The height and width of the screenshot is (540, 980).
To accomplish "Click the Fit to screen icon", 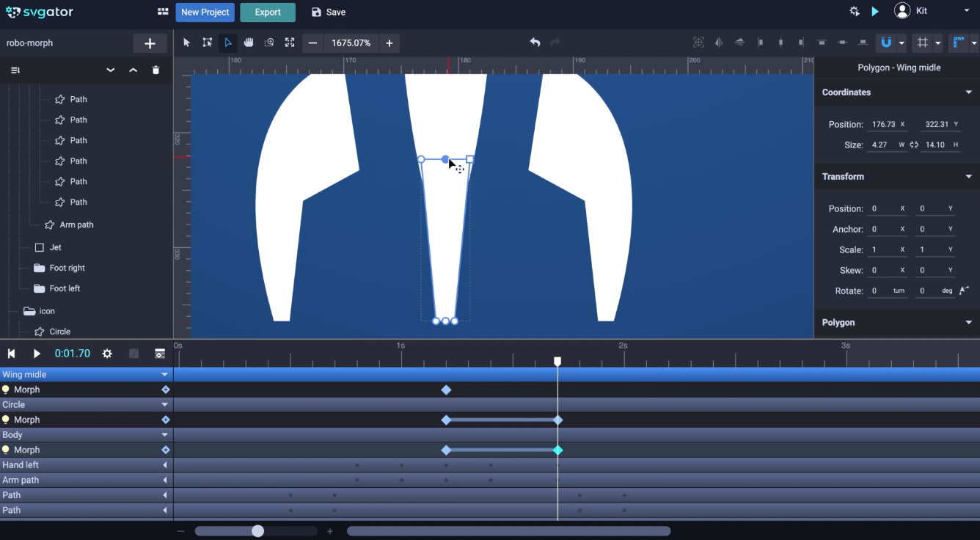I will pyautogui.click(x=290, y=43).
